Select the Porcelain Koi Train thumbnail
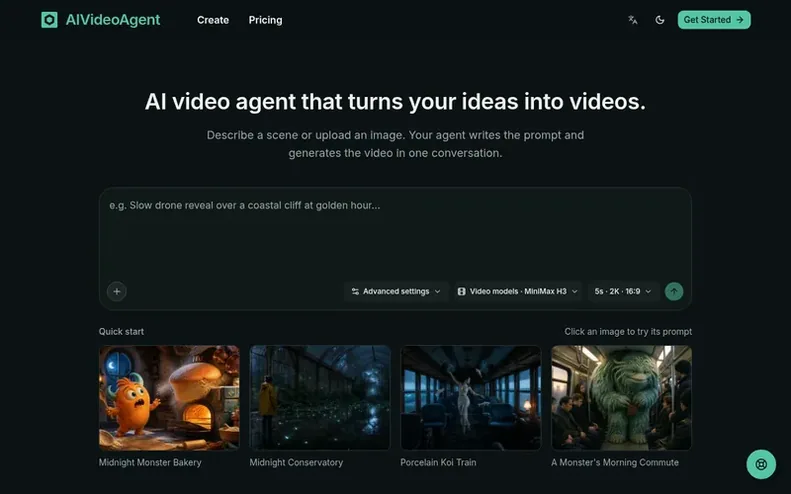 tap(471, 398)
